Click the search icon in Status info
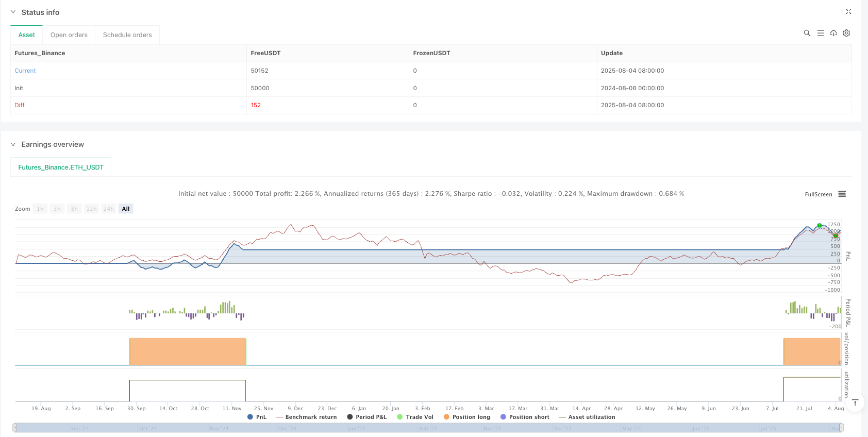 (x=807, y=33)
